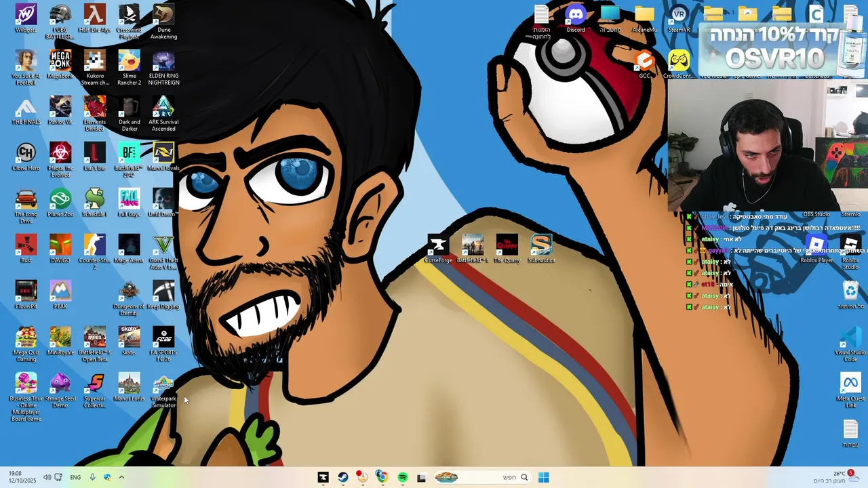
Task: Select The Long Drive icon
Action: [x=26, y=205]
